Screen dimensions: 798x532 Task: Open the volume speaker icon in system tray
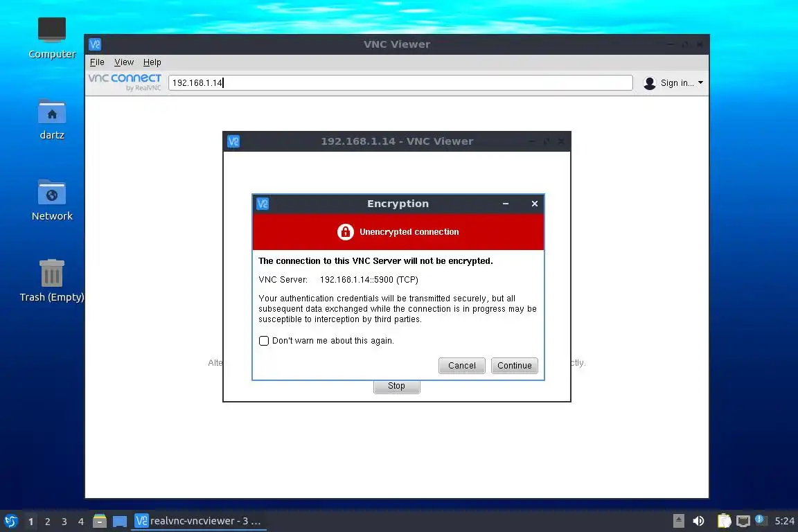click(x=698, y=521)
